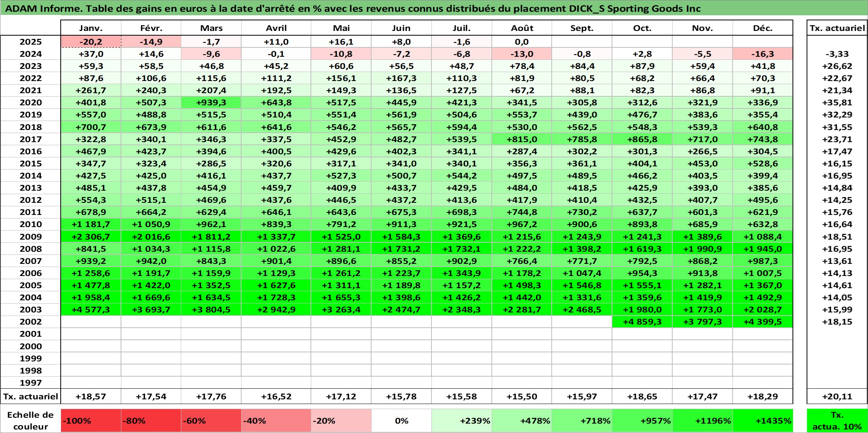This screenshot has height=433, width=868.
Task: Click the +239% color scale swatch
Action: coord(462,421)
